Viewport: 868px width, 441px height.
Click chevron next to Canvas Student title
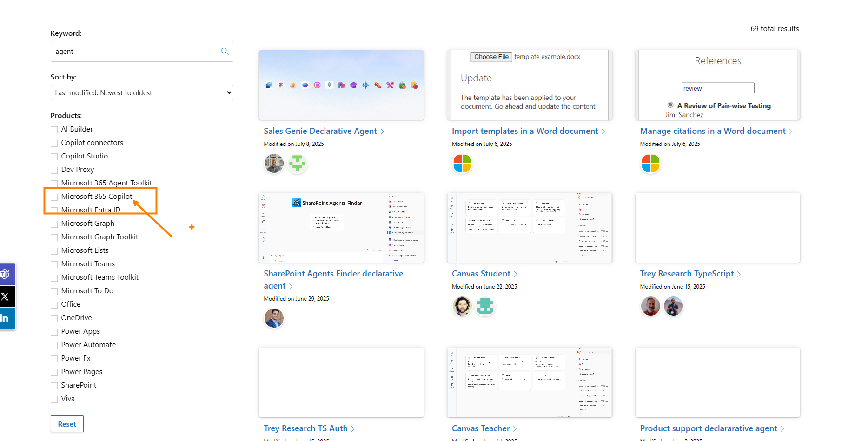(515, 274)
